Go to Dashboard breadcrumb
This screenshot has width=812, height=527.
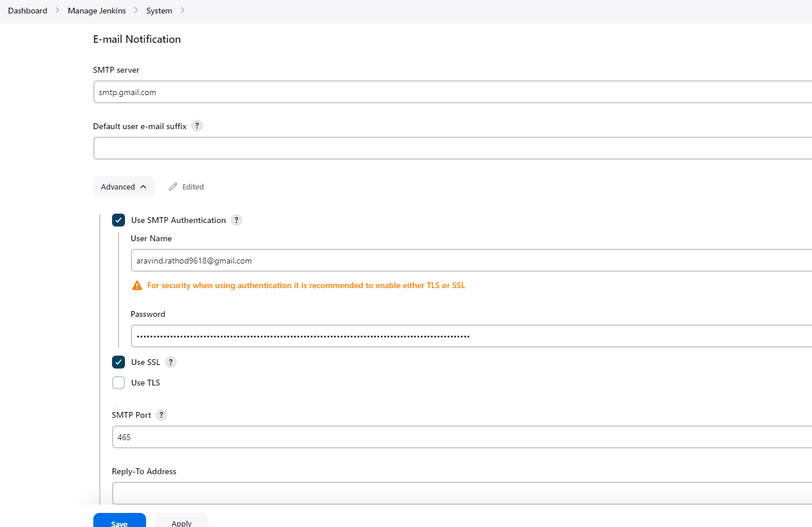pos(28,11)
